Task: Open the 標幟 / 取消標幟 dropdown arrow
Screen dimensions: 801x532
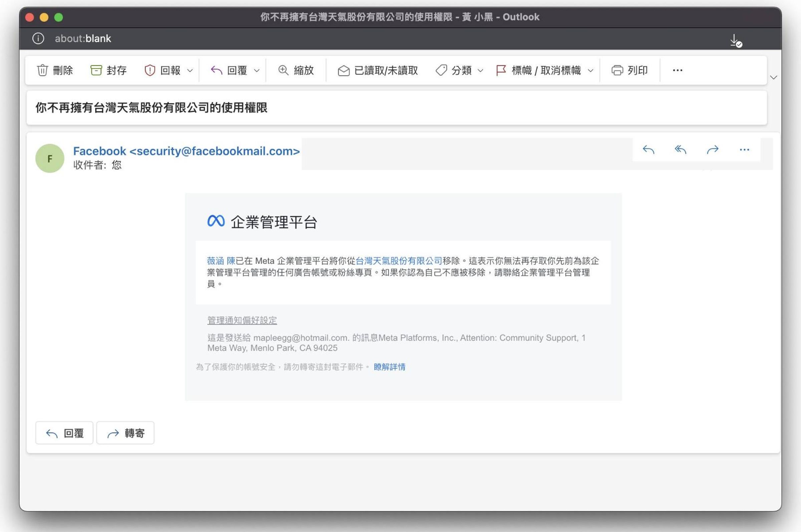Action: [590, 71]
